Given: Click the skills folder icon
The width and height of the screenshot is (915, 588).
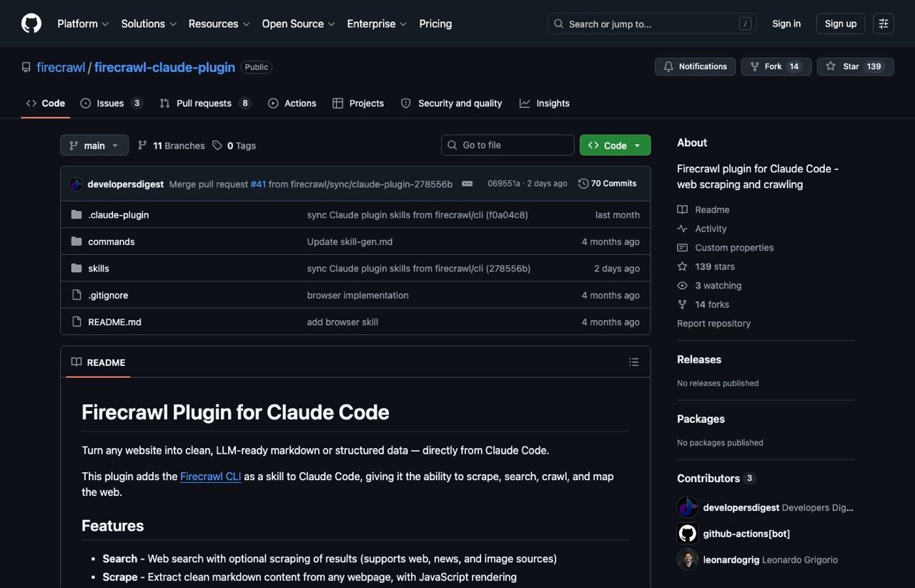Looking at the screenshot, I should [76, 268].
